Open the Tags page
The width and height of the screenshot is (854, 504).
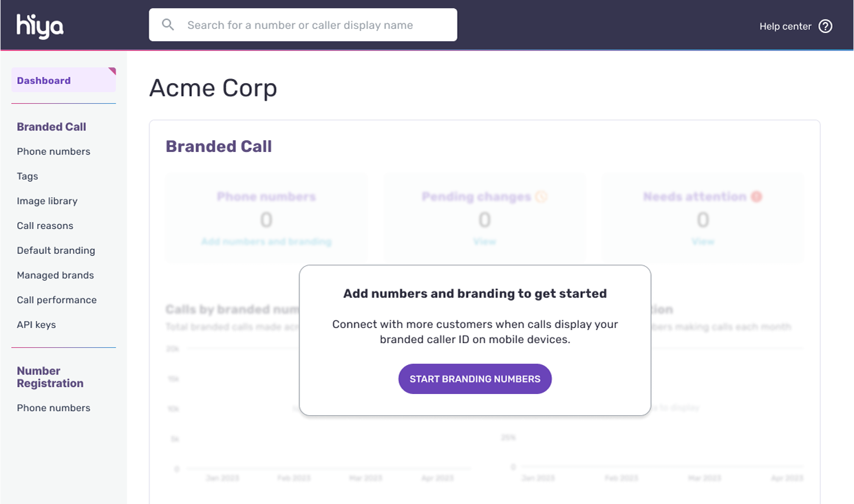tap(27, 176)
